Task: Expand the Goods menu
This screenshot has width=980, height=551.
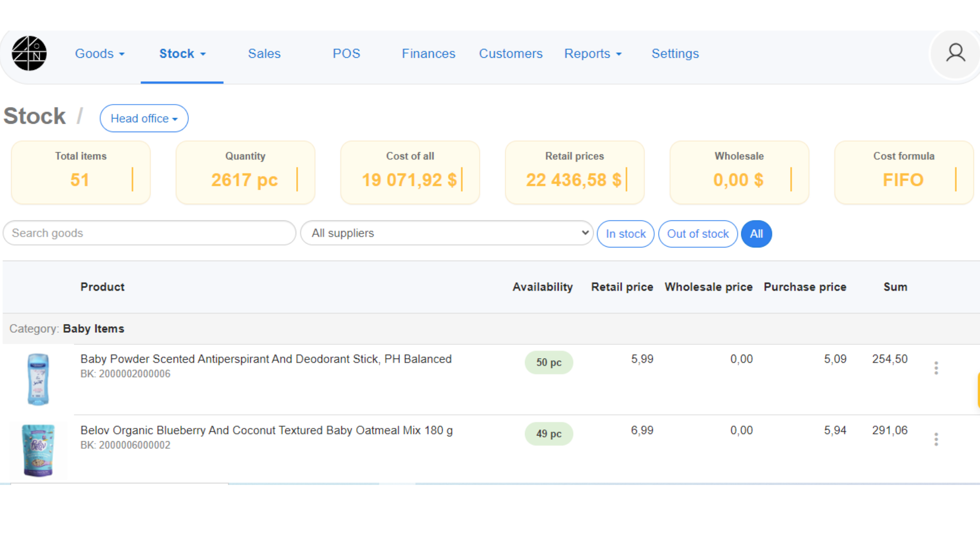Action: click(100, 54)
